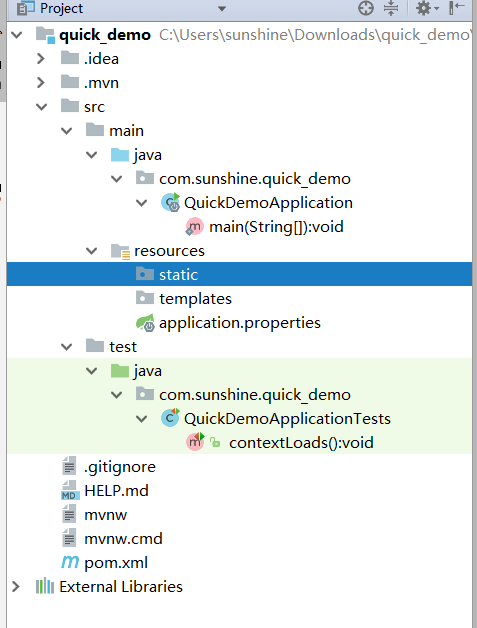Click the Maven m icon of pom.xml
The image size is (477, 628).
[70, 562]
